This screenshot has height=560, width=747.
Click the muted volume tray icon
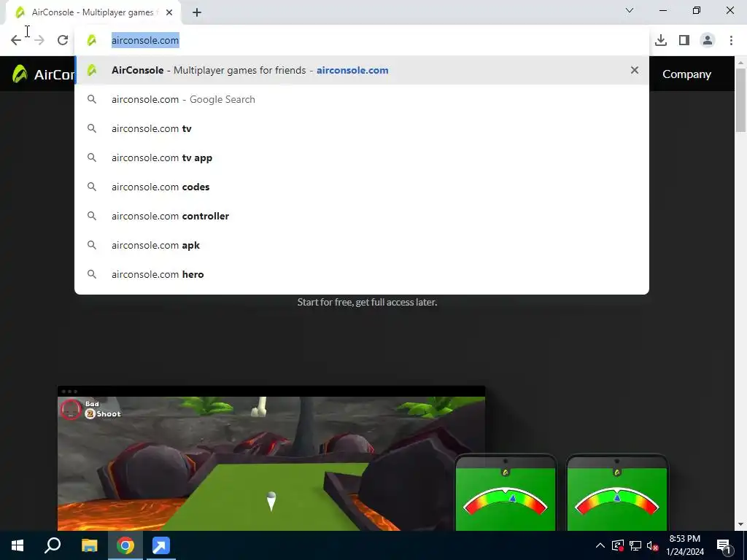[x=653, y=545]
